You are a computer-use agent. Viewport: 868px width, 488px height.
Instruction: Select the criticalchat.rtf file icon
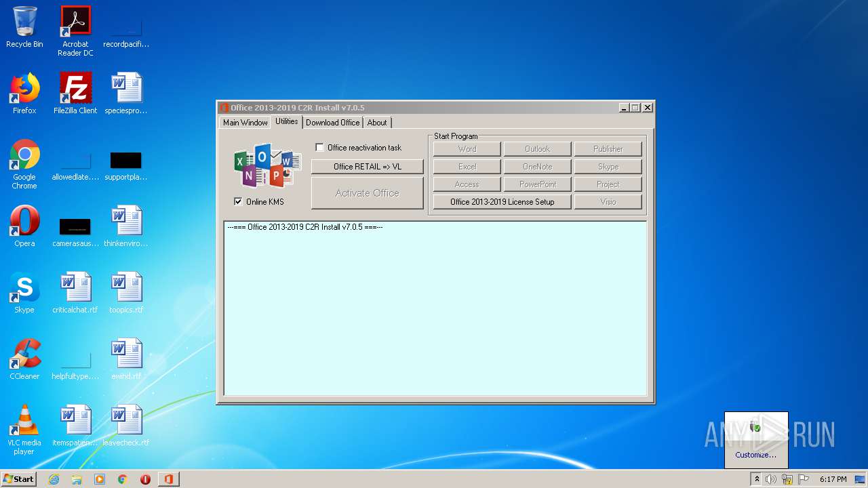(x=75, y=293)
